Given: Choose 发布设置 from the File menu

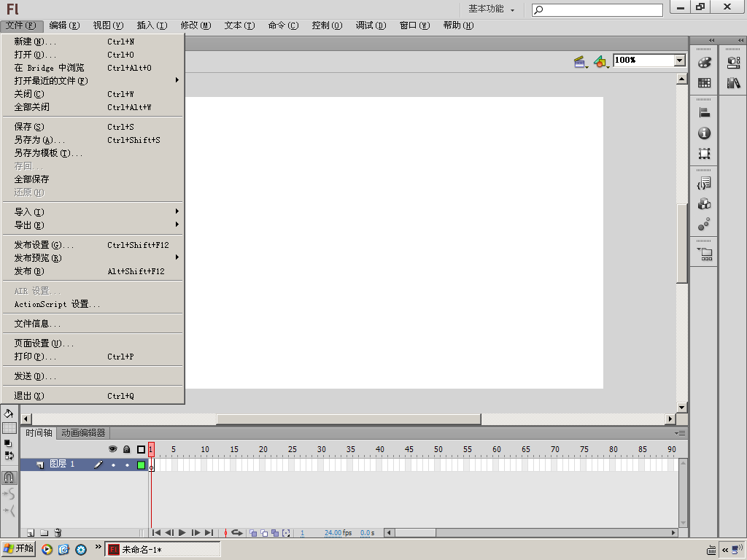Looking at the screenshot, I should pyautogui.click(x=93, y=245).
